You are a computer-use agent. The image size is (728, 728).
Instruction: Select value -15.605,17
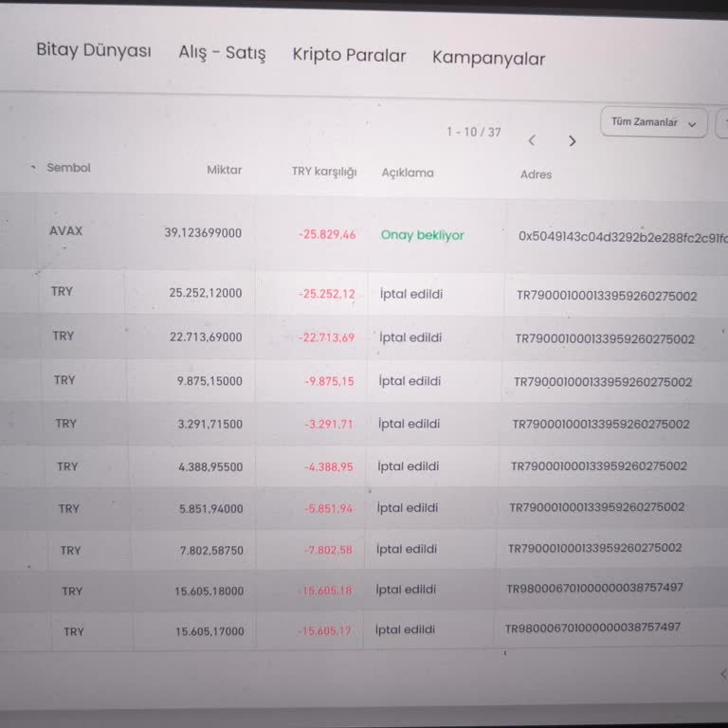[x=324, y=631]
